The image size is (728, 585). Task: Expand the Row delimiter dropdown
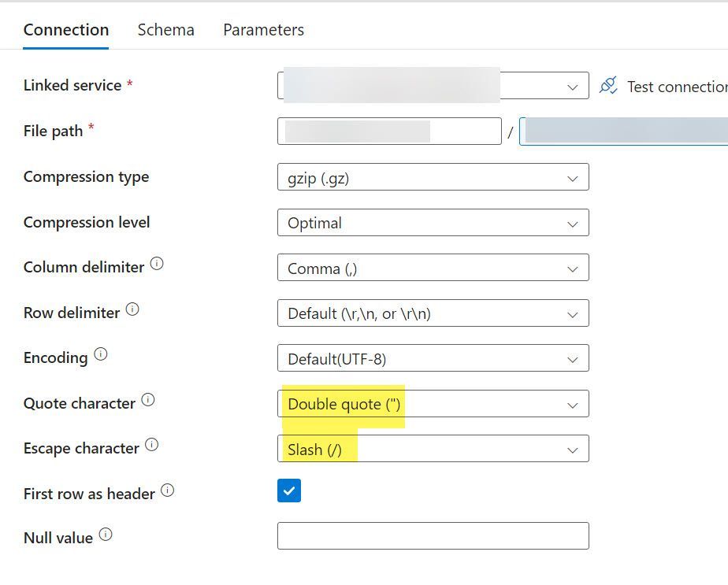[433, 313]
